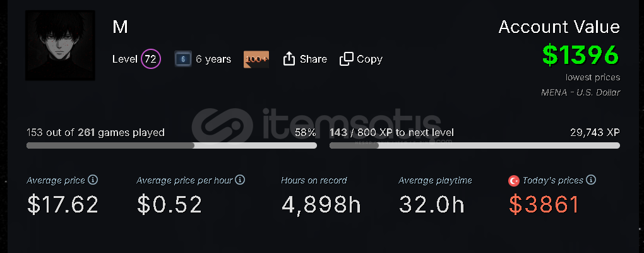Click the MENA - U.S. Dollar region text
Screen dimensions: 644x253
(580, 92)
